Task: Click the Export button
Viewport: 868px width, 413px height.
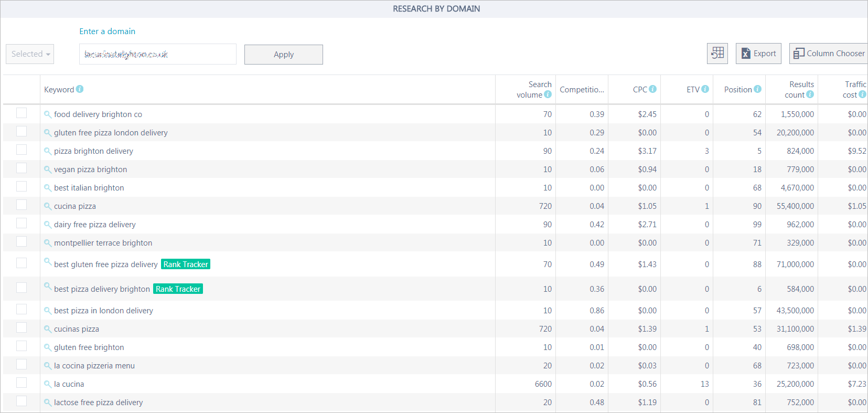Action: (758, 54)
